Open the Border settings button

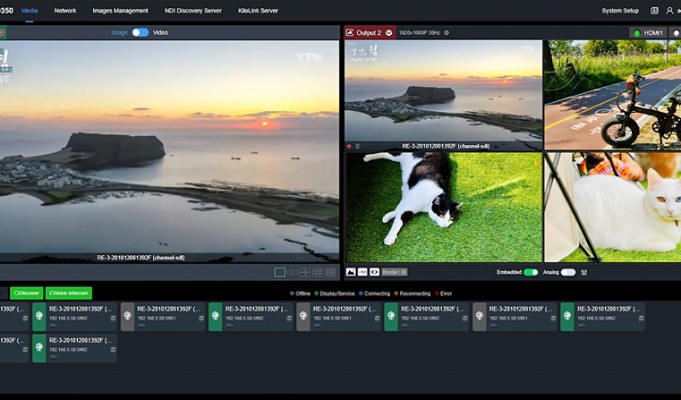tap(394, 272)
